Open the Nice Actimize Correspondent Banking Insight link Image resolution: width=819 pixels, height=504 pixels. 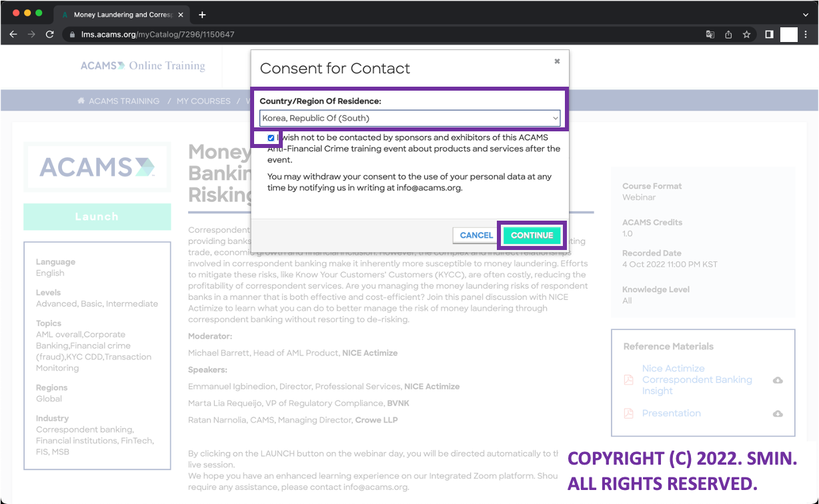point(697,379)
